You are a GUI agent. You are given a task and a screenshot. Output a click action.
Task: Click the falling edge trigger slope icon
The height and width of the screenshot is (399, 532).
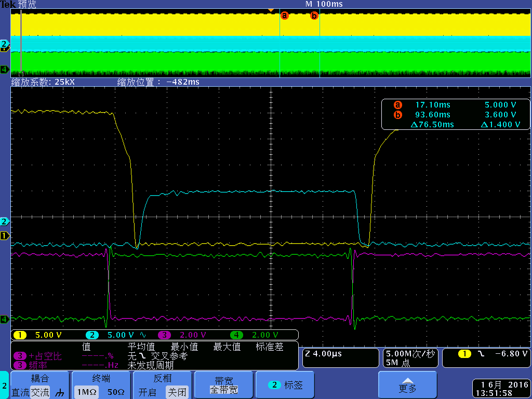pos(481,354)
